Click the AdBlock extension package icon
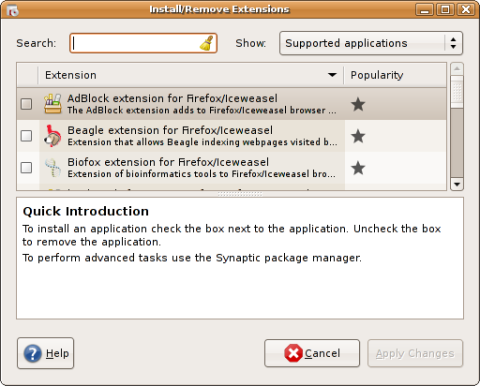 (53, 104)
